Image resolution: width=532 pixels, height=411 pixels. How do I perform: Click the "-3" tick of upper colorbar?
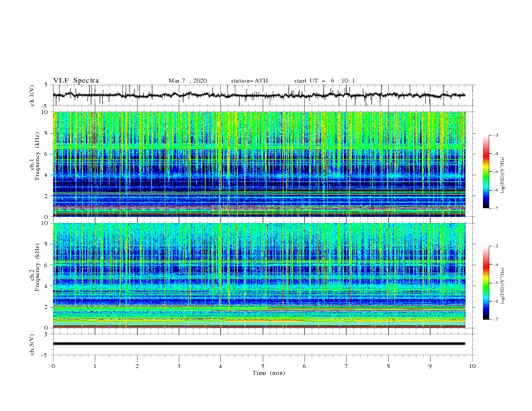click(x=495, y=135)
